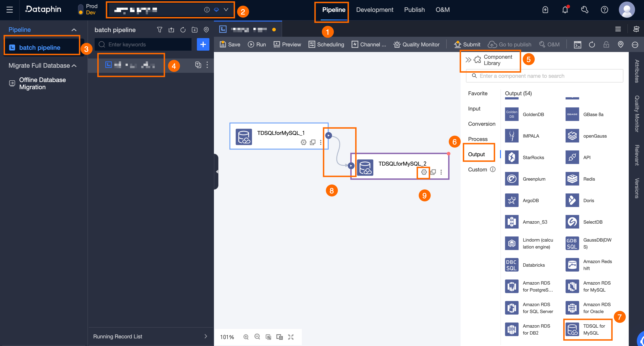The width and height of the screenshot is (644, 346).
Task: Click the Save toolbar button
Action: (230, 44)
